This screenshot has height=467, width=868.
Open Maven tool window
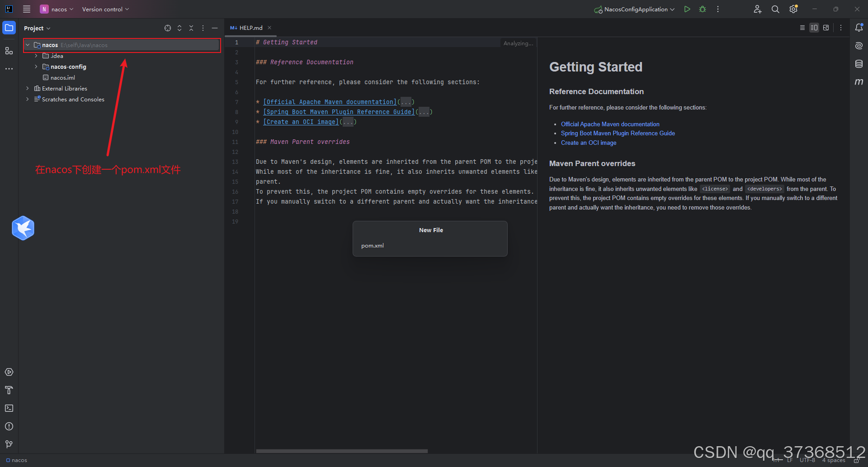click(x=859, y=82)
